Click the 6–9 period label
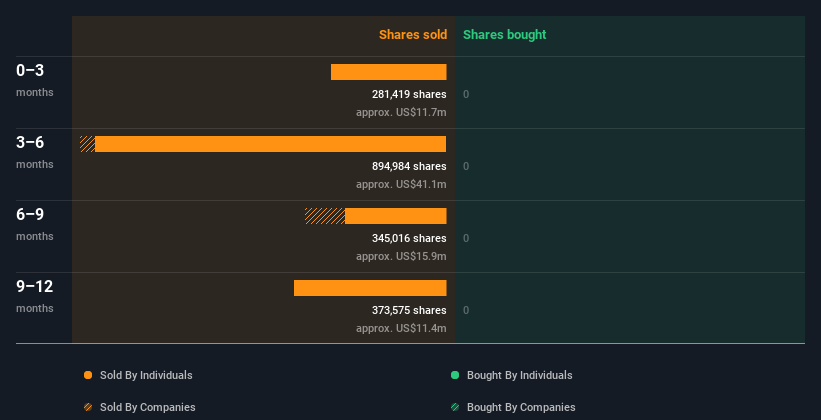The height and width of the screenshot is (420, 821). [x=30, y=214]
